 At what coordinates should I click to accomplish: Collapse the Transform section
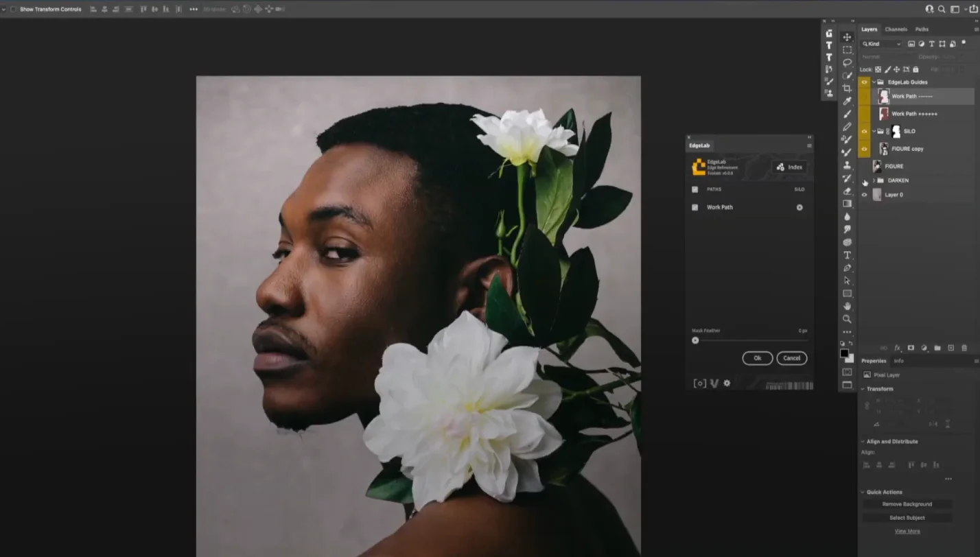point(863,389)
